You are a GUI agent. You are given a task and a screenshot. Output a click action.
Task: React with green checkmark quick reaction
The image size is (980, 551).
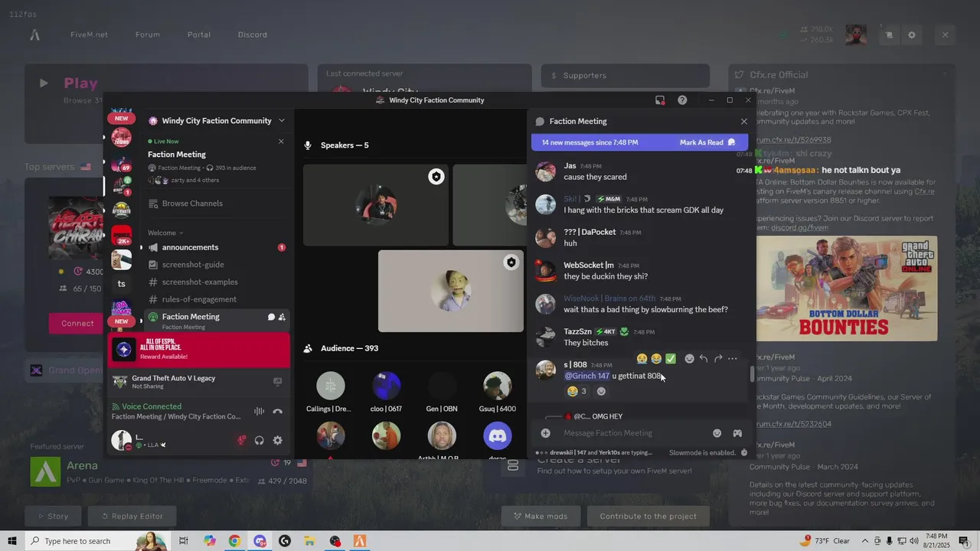[x=671, y=358]
